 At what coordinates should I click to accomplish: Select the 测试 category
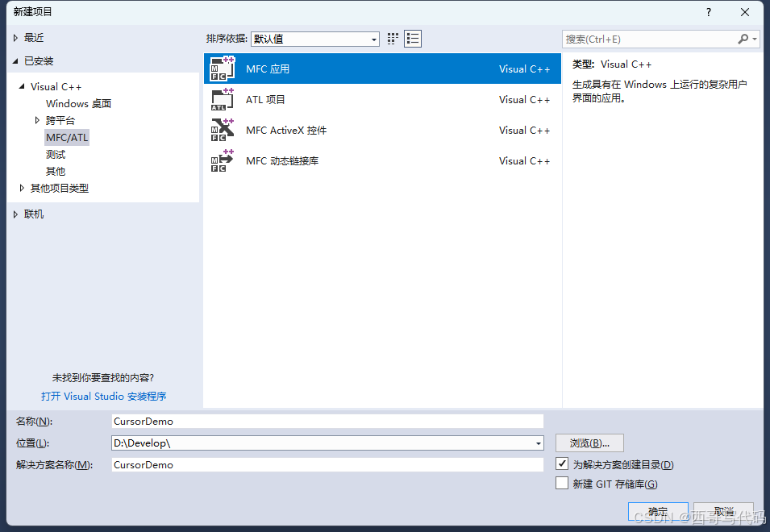click(x=56, y=155)
